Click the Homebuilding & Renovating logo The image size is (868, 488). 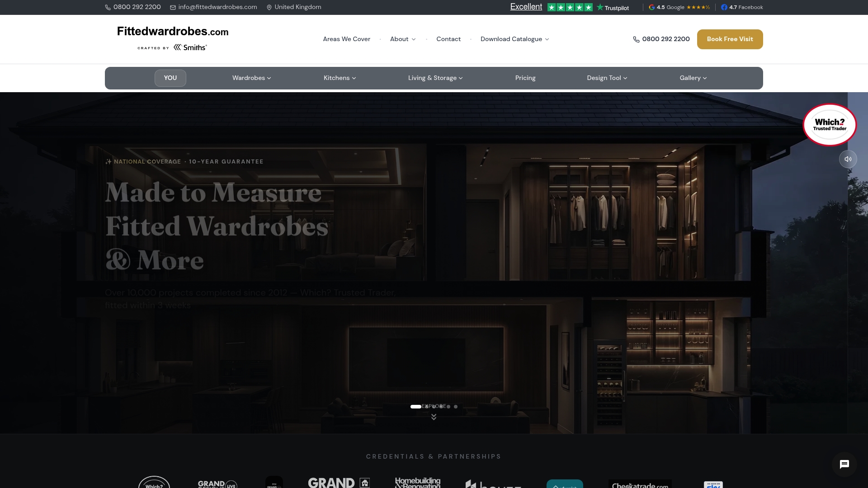click(418, 483)
